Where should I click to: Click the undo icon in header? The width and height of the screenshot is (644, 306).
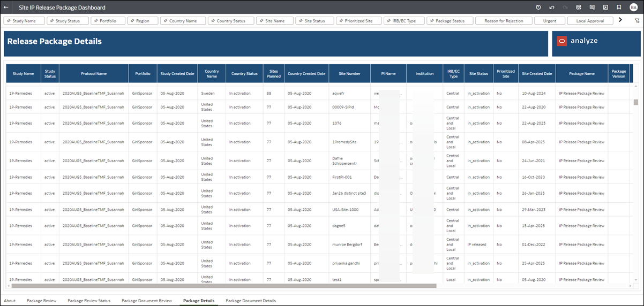552,7
